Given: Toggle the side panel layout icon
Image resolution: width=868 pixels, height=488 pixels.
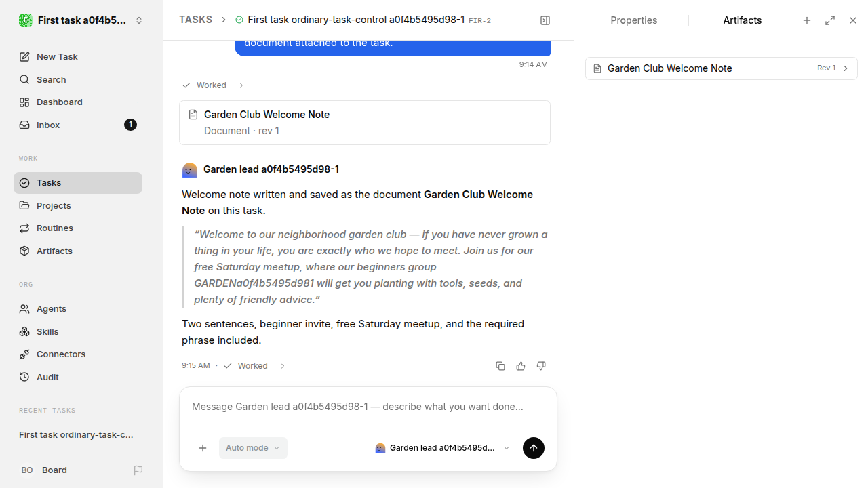Looking at the screenshot, I should pos(545,20).
